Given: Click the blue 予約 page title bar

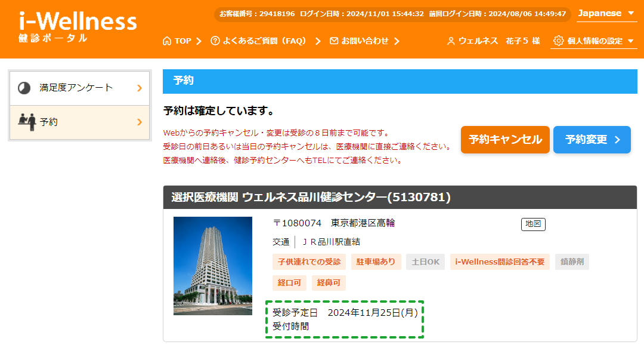Looking at the screenshot, I should click(x=400, y=81).
